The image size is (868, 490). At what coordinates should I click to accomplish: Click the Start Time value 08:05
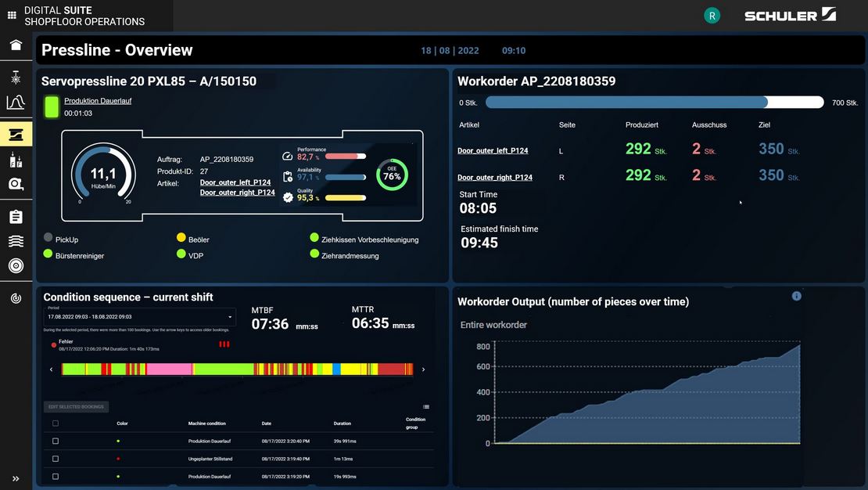[x=478, y=208]
